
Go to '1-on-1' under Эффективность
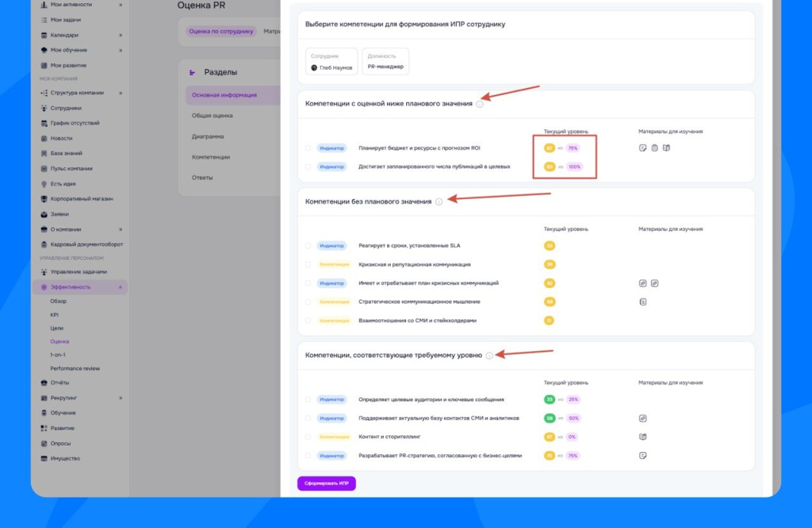click(57, 355)
